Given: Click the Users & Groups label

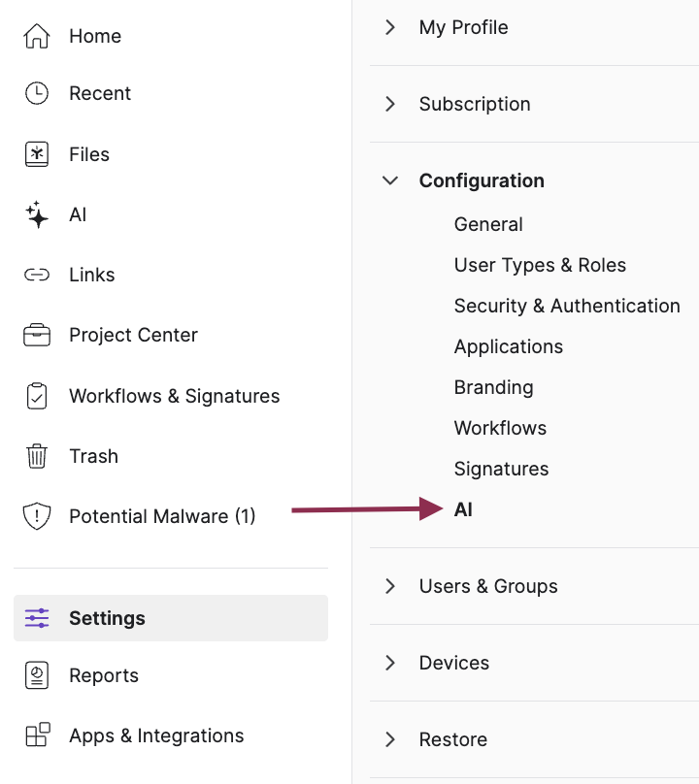Looking at the screenshot, I should pyautogui.click(x=488, y=586).
